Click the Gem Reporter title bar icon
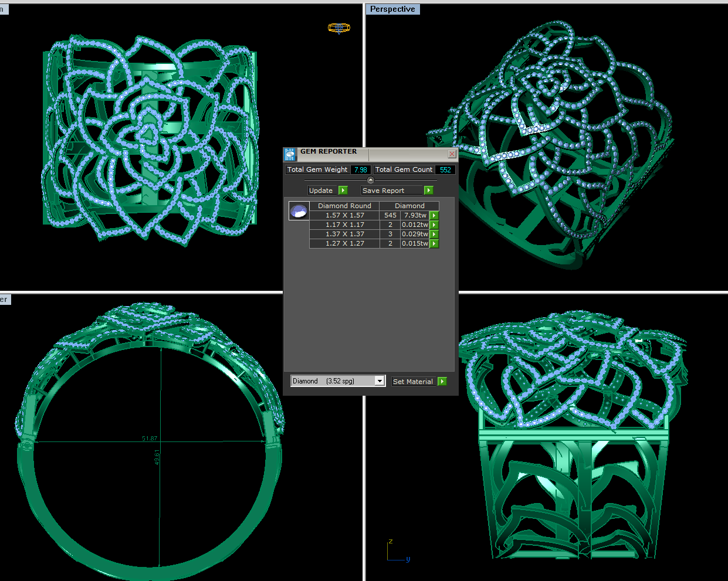 (290, 154)
